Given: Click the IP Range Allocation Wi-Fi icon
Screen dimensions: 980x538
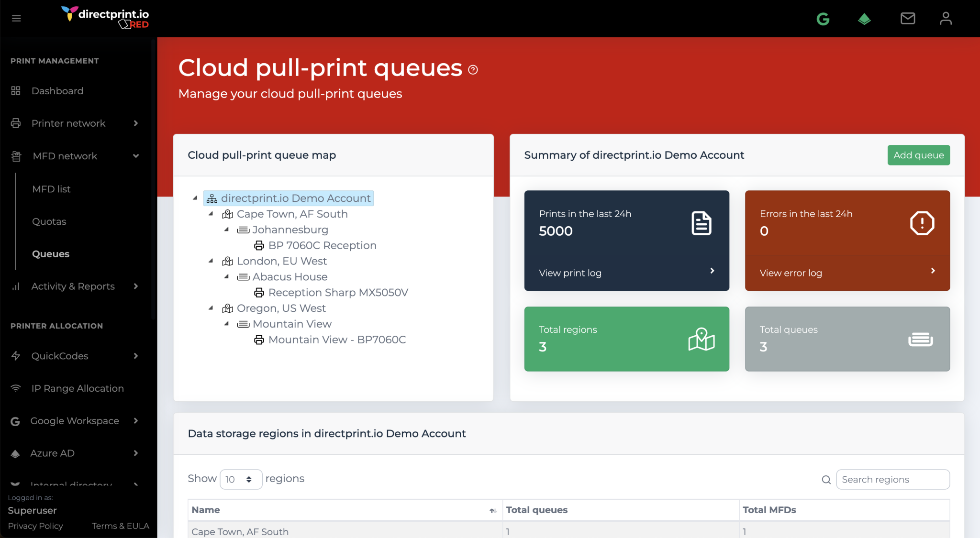Looking at the screenshot, I should (x=16, y=388).
